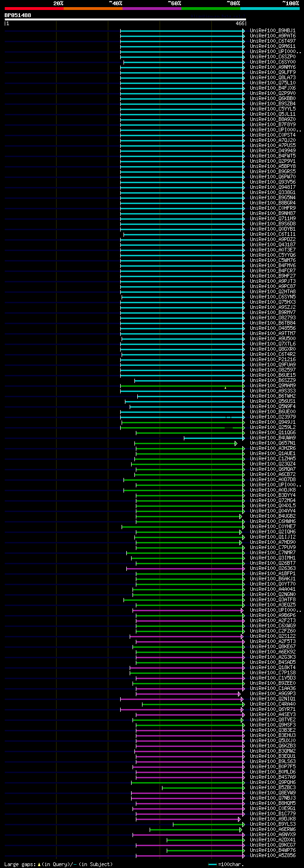Select the UniRef100_B4UGB2 label
The image size is (304, 868).
273,516
